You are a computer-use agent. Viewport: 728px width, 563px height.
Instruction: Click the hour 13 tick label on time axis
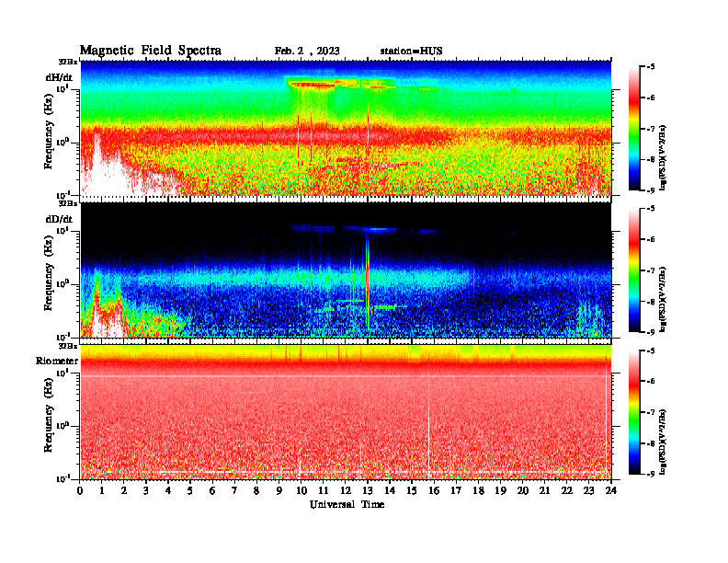[368, 491]
